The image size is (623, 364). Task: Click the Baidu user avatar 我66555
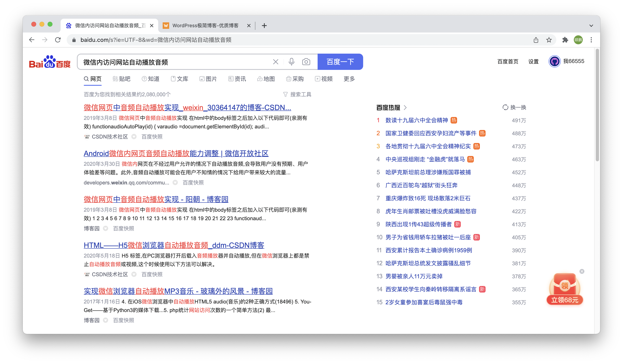554,61
